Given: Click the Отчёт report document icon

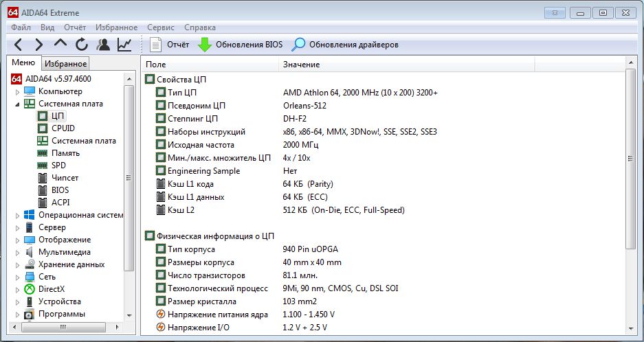Looking at the screenshot, I should [x=155, y=45].
